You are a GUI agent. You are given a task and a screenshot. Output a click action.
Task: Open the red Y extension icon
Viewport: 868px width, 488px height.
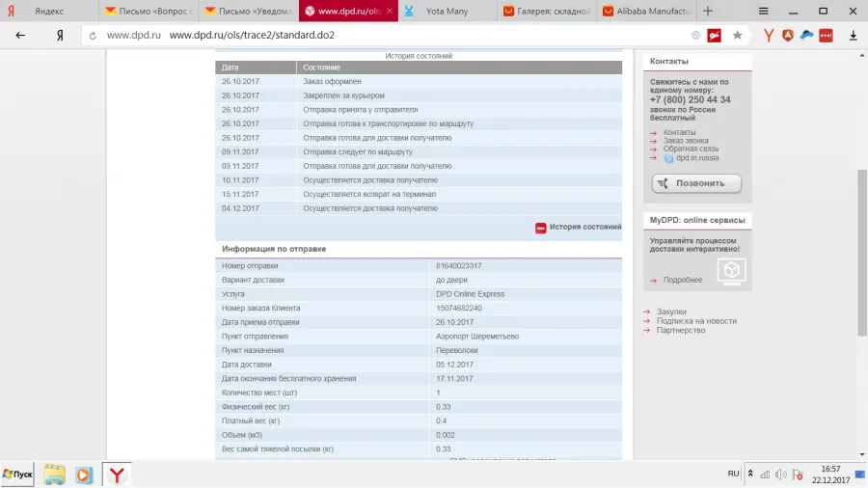[x=769, y=36]
